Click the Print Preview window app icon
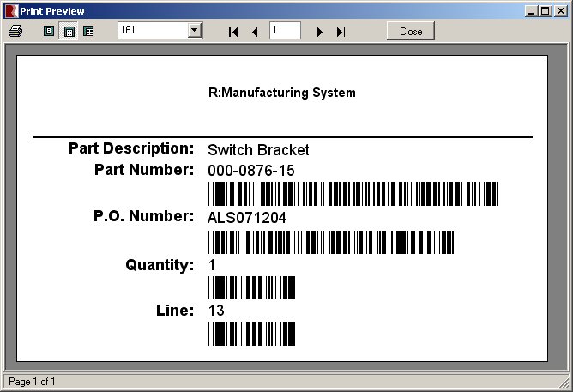 coord(11,11)
